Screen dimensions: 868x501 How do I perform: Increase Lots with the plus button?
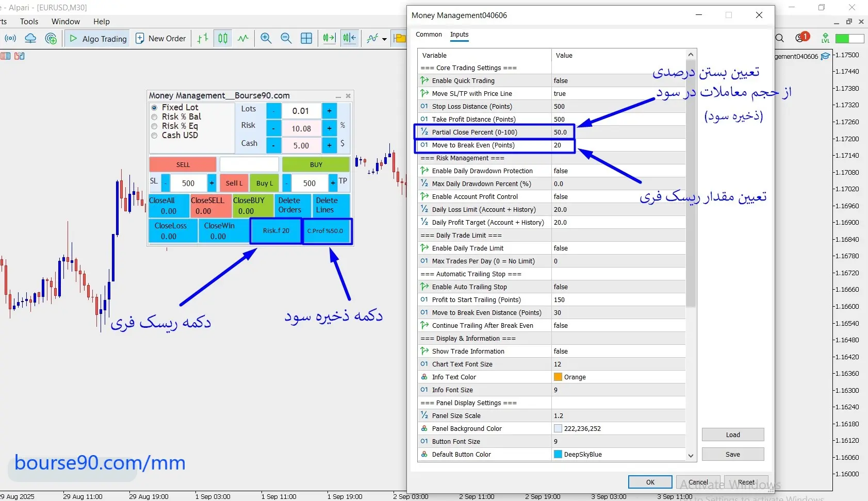point(329,111)
